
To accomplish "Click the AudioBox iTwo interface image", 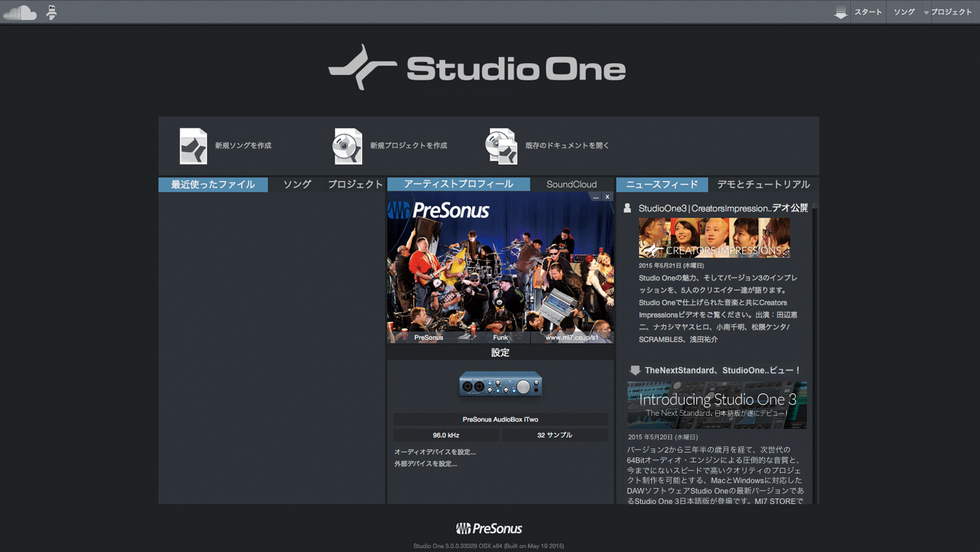I will [x=500, y=384].
